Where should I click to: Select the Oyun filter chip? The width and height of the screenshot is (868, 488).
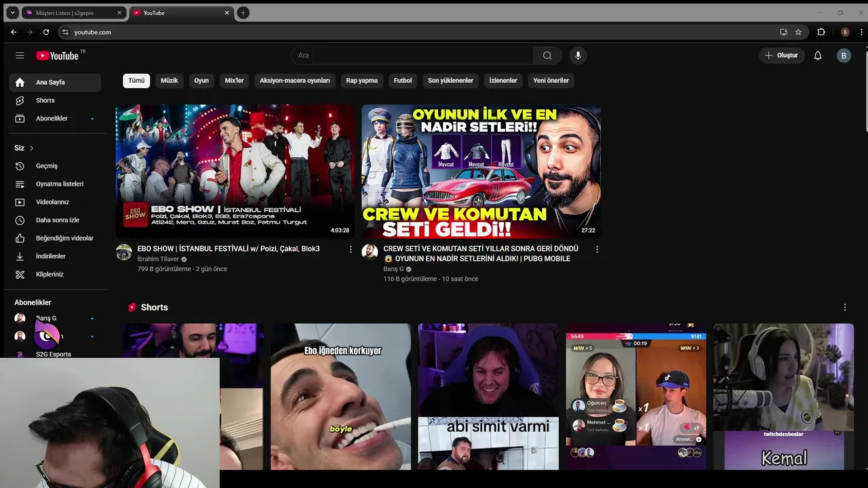click(201, 81)
